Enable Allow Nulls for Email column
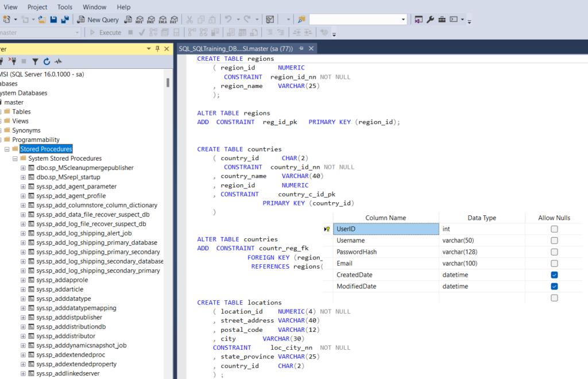The height and width of the screenshot is (379, 588). click(554, 264)
